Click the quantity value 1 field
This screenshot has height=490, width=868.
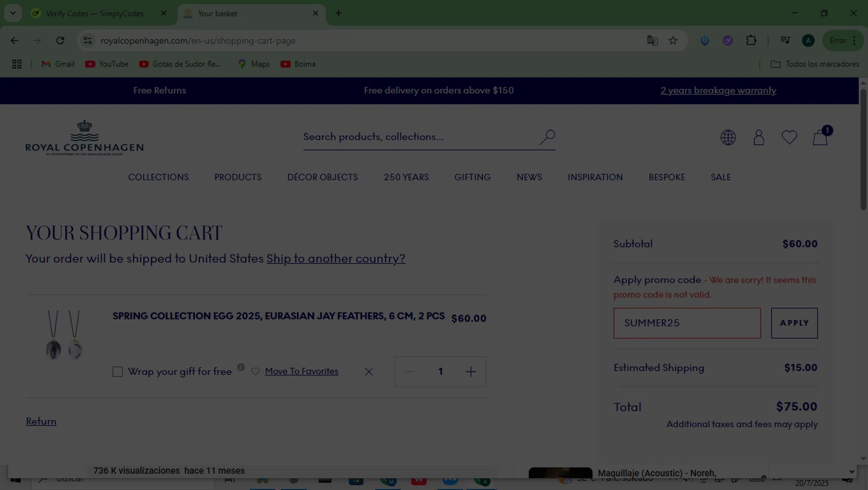coord(440,371)
